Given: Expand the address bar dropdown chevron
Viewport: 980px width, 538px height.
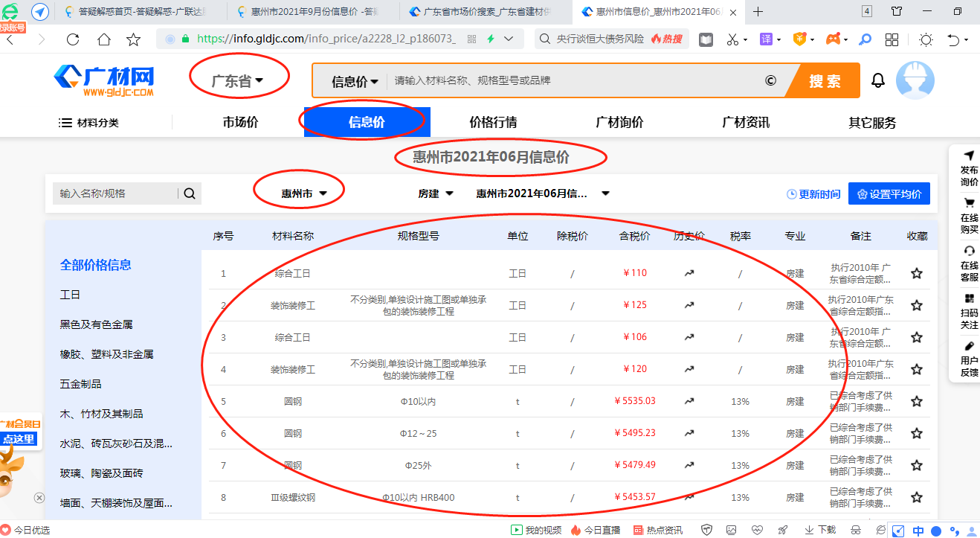Looking at the screenshot, I should point(509,39).
